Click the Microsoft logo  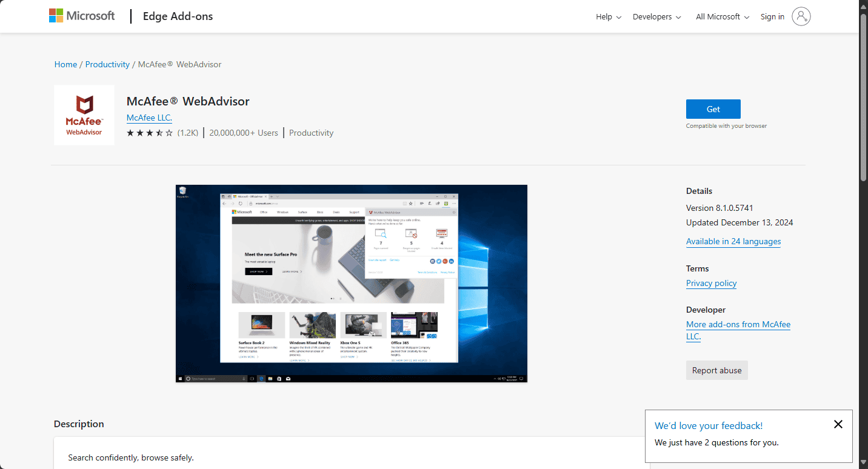point(82,16)
